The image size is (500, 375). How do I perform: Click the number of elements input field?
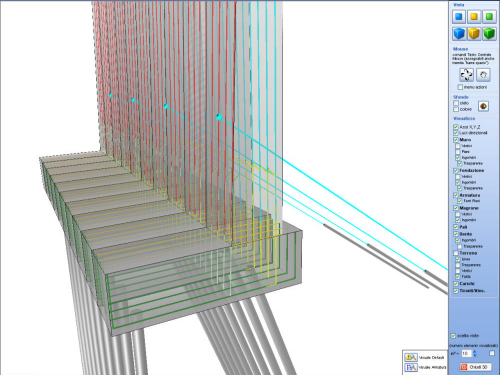[466, 353]
